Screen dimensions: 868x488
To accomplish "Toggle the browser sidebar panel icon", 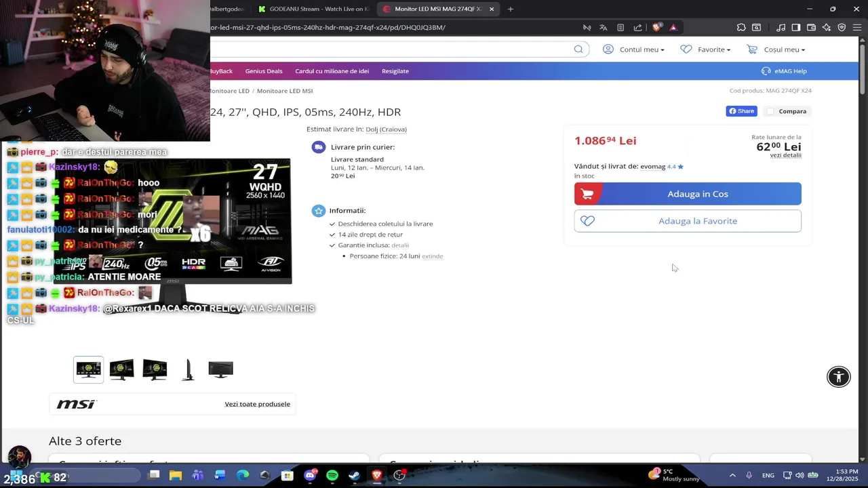I will [x=796, y=28].
